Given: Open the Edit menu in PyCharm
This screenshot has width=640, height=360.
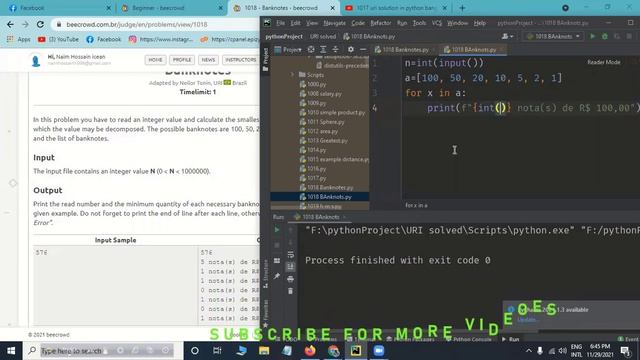Looking at the screenshot, I should coord(296,23).
